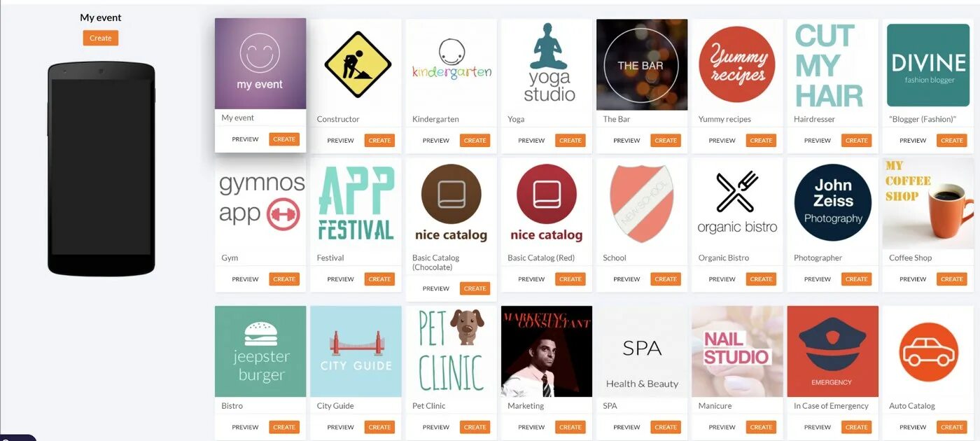The image size is (980, 441).
Task: Select the School shield template icon
Action: tap(642, 203)
